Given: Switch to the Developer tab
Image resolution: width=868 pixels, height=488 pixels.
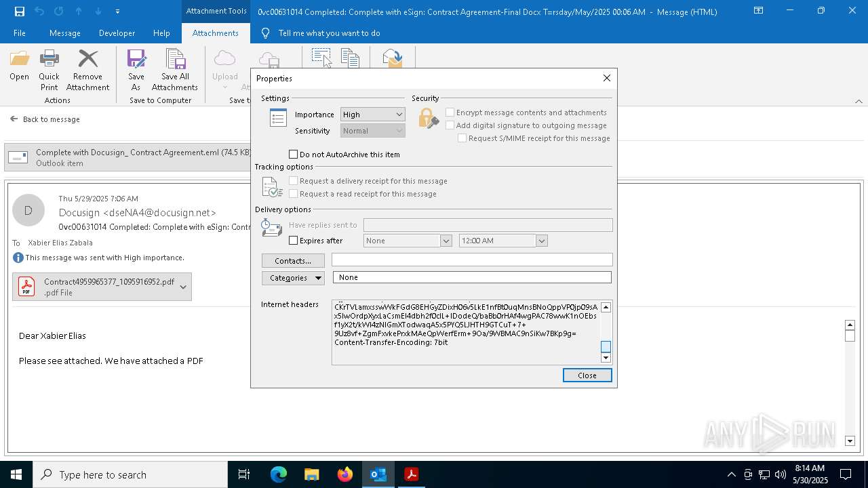Looking at the screenshot, I should click(x=117, y=33).
